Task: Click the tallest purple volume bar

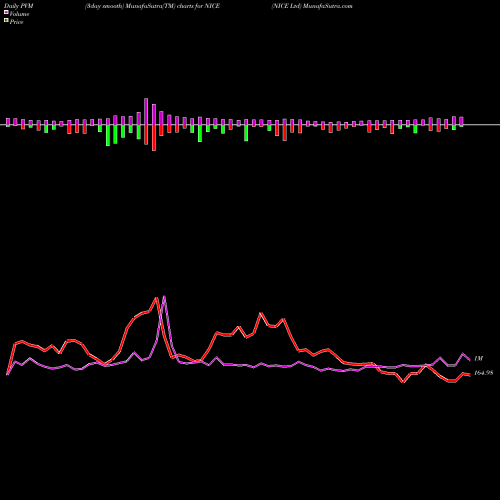Action: 146,111
